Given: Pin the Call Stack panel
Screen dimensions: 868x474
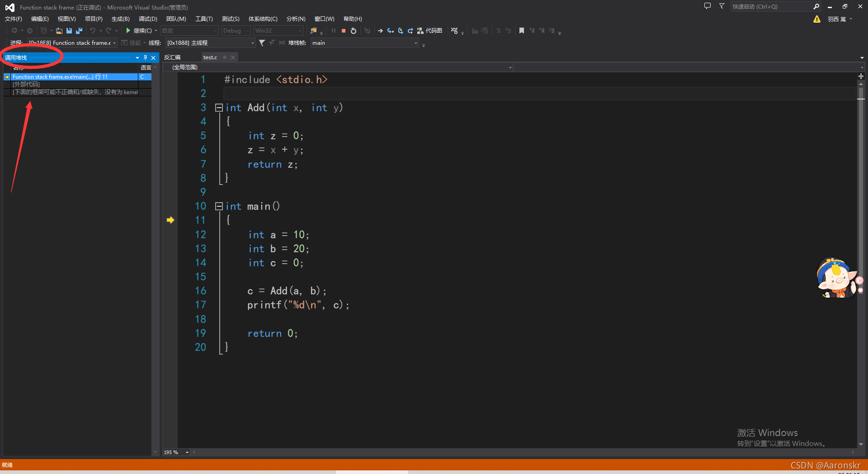Looking at the screenshot, I should [145, 57].
